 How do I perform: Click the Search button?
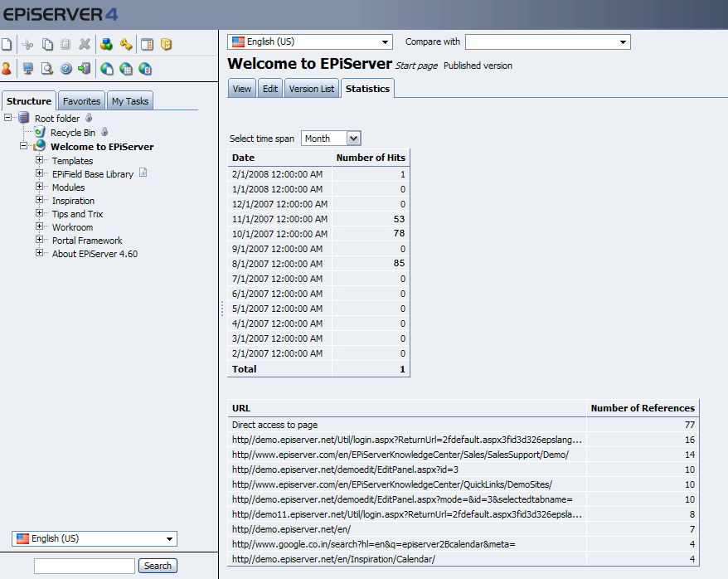point(158,566)
